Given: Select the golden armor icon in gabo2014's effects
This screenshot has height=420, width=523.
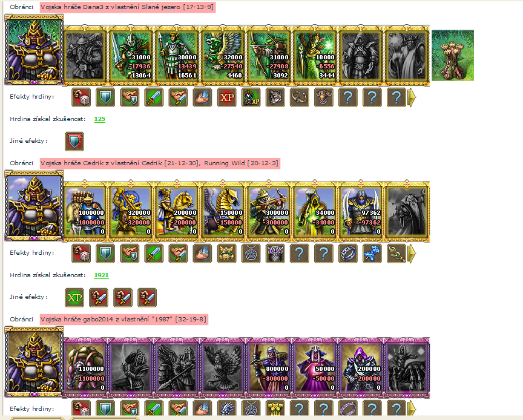Looking at the screenshot, I should 275,408.
